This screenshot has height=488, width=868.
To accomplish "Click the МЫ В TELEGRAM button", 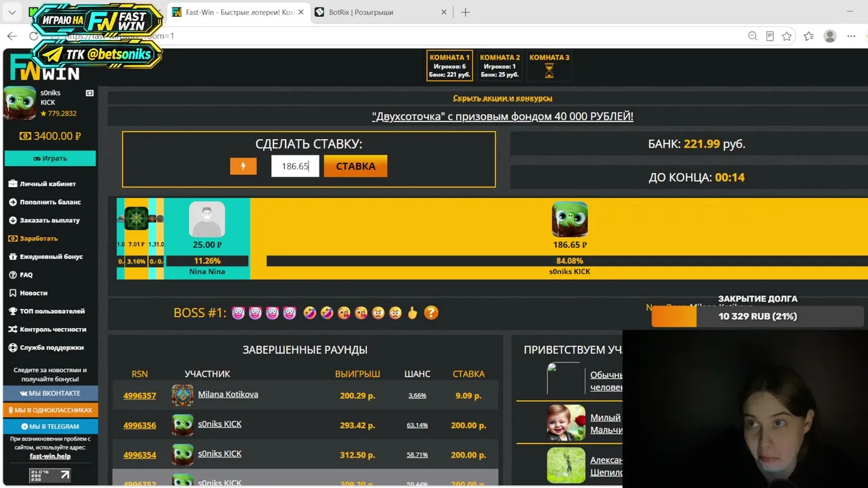I will tap(50, 426).
